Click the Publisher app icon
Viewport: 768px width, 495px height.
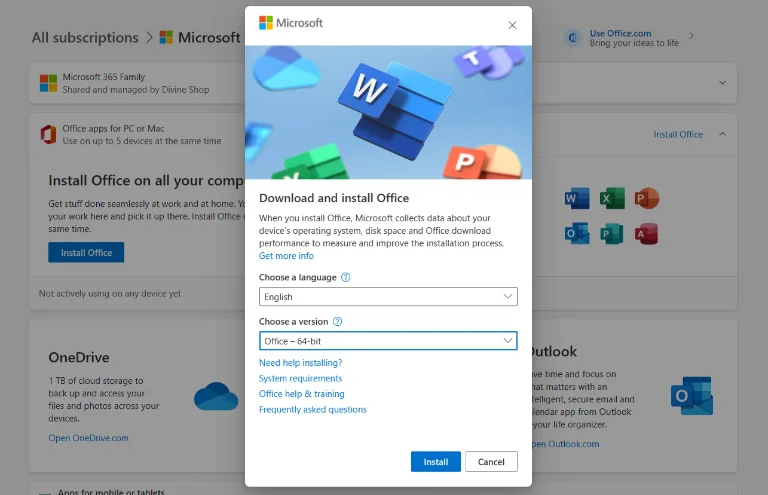click(612, 234)
